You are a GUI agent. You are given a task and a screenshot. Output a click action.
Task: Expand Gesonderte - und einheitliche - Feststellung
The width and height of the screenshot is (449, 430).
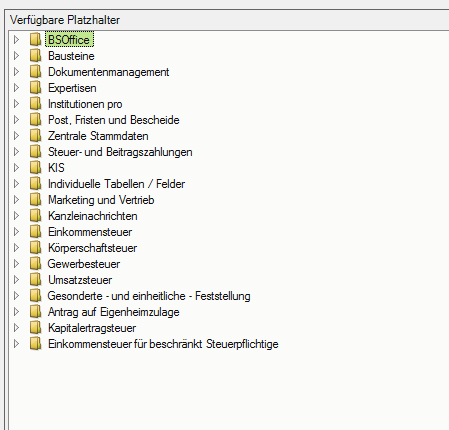tap(16, 296)
